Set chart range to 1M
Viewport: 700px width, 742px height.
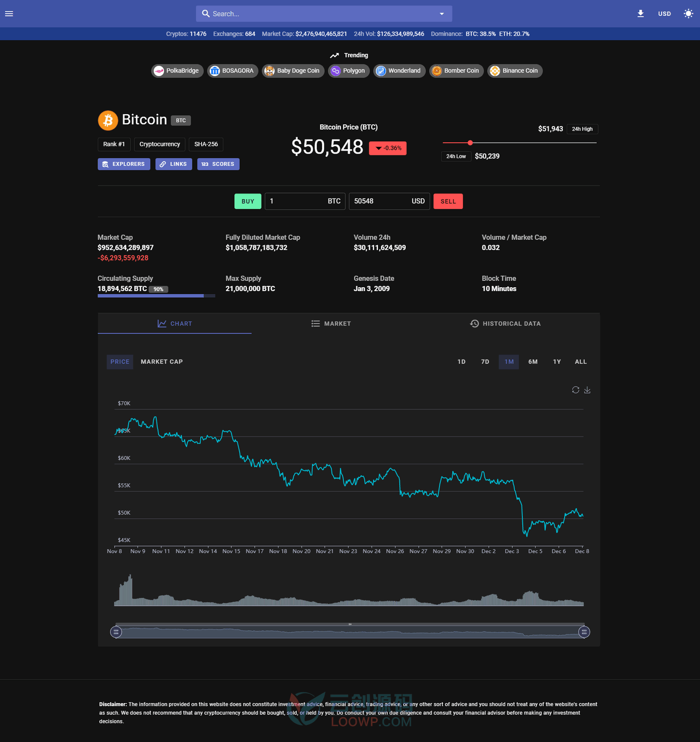(x=509, y=362)
